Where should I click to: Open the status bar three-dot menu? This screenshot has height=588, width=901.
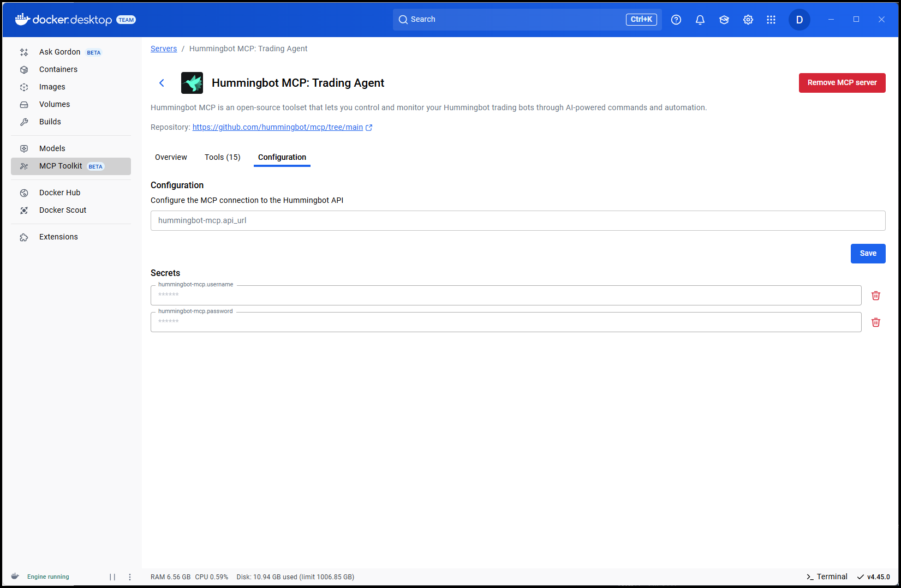129,577
